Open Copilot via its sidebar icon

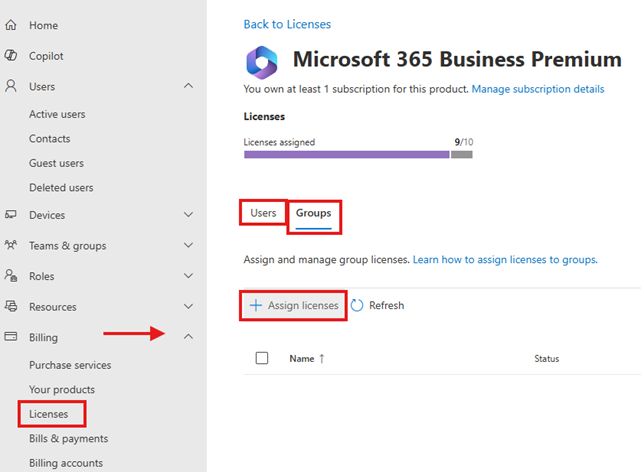11,55
